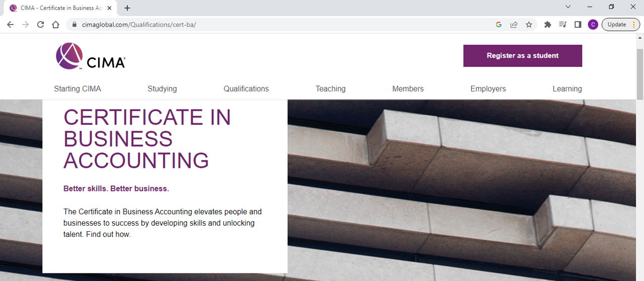Restore down the browser window
This screenshot has height=281, width=644.
(x=611, y=7)
